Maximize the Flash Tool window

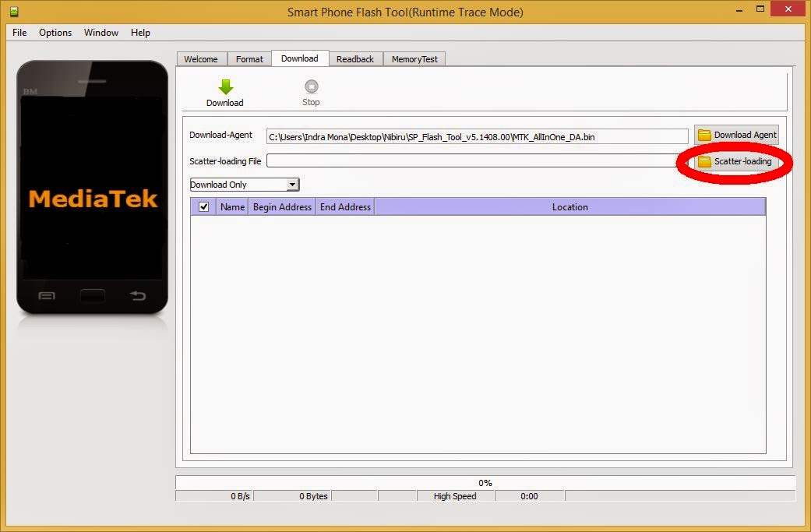point(760,9)
